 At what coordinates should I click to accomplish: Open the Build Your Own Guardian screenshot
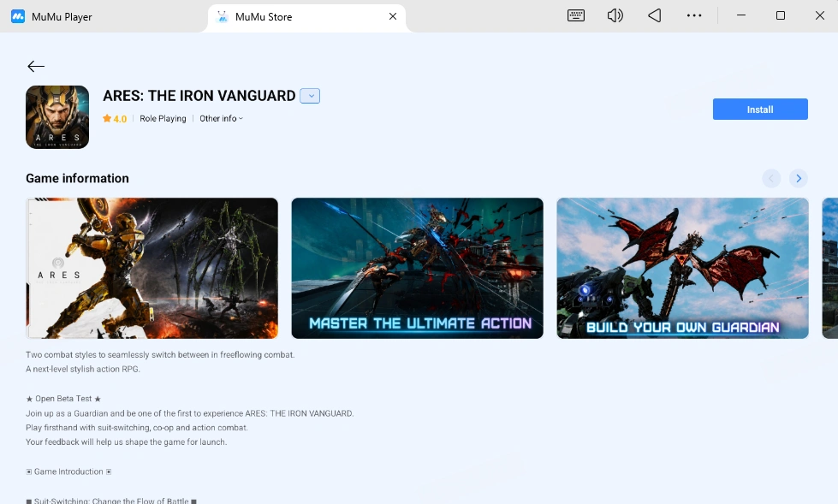(682, 269)
